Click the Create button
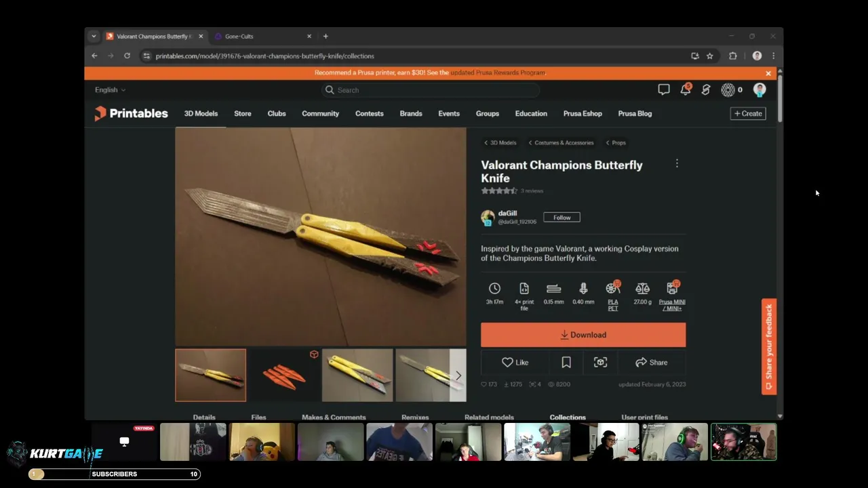The image size is (868, 488). (x=748, y=114)
